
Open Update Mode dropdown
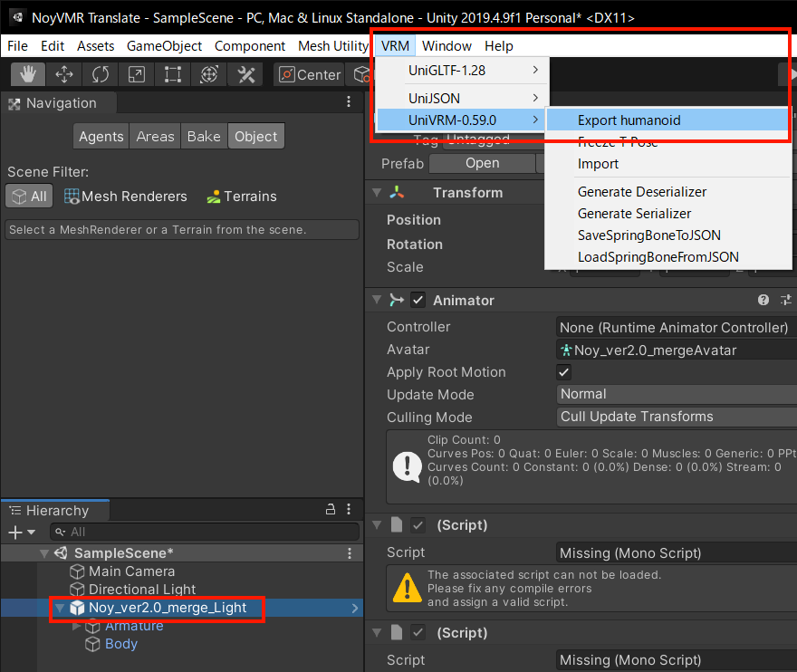coord(677,394)
